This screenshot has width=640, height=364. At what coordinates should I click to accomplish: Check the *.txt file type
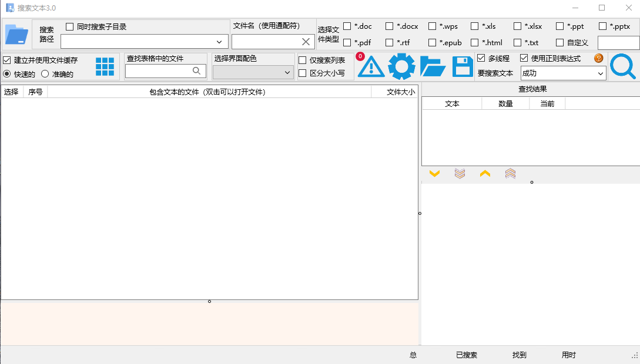[518, 43]
